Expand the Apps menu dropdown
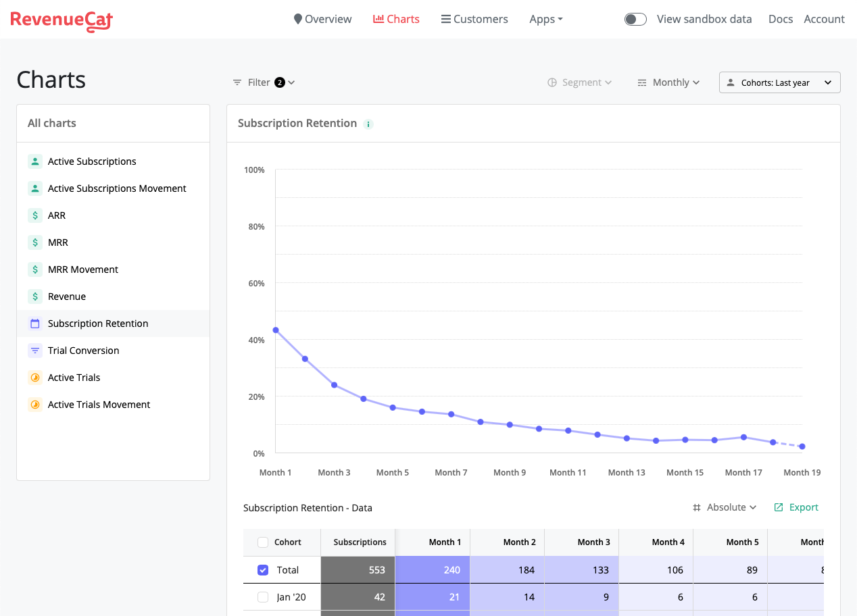 [x=545, y=19]
